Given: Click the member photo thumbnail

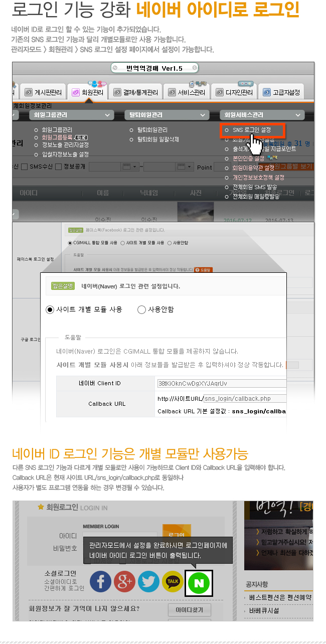Looking at the screenshot, I should [x=196, y=211].
